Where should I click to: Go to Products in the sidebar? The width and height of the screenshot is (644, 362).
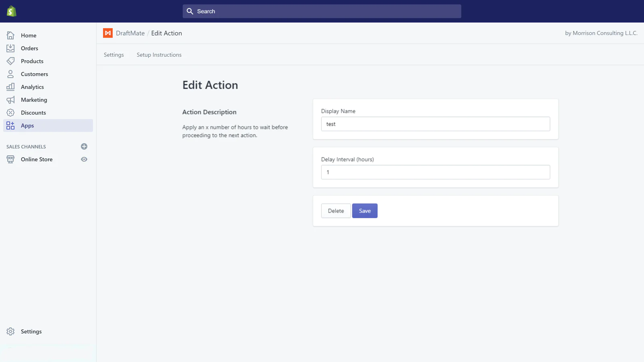pos(48,61)
